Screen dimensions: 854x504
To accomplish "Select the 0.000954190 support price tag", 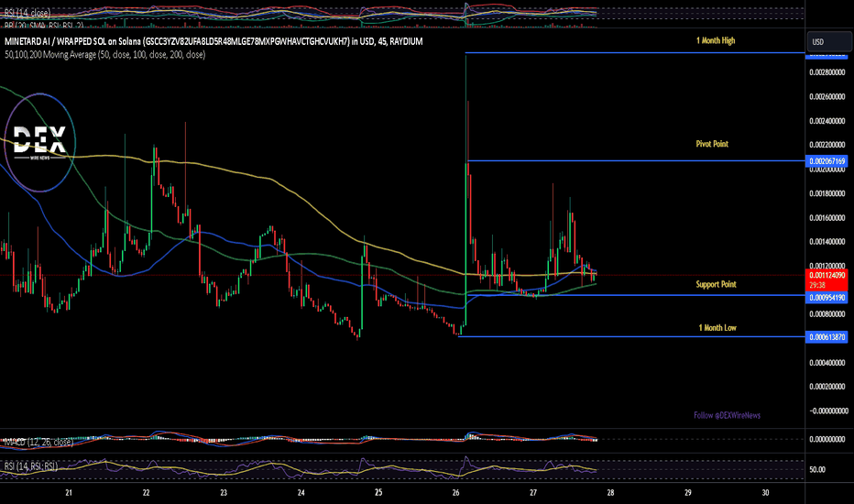I will point(827,298).
